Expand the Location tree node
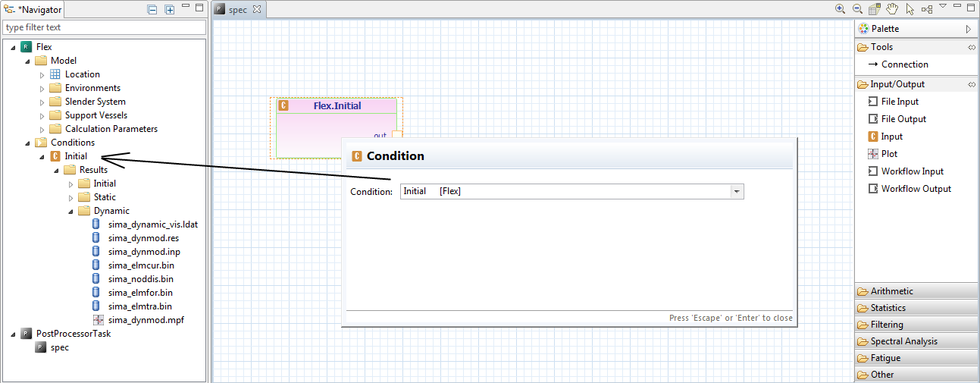The height and width of the screenshot is (383, 980). point(42,74)
